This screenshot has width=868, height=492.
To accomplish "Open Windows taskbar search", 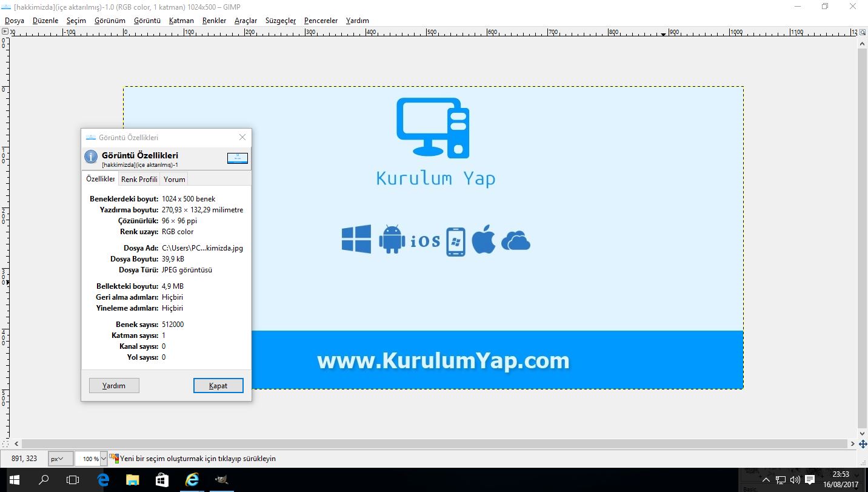I will coord(44,480).
